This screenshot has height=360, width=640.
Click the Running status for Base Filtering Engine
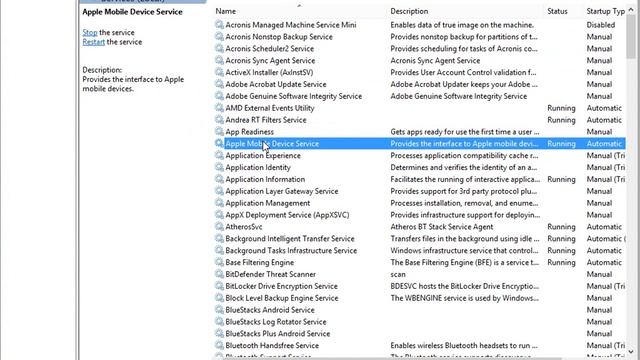[561, 262]
